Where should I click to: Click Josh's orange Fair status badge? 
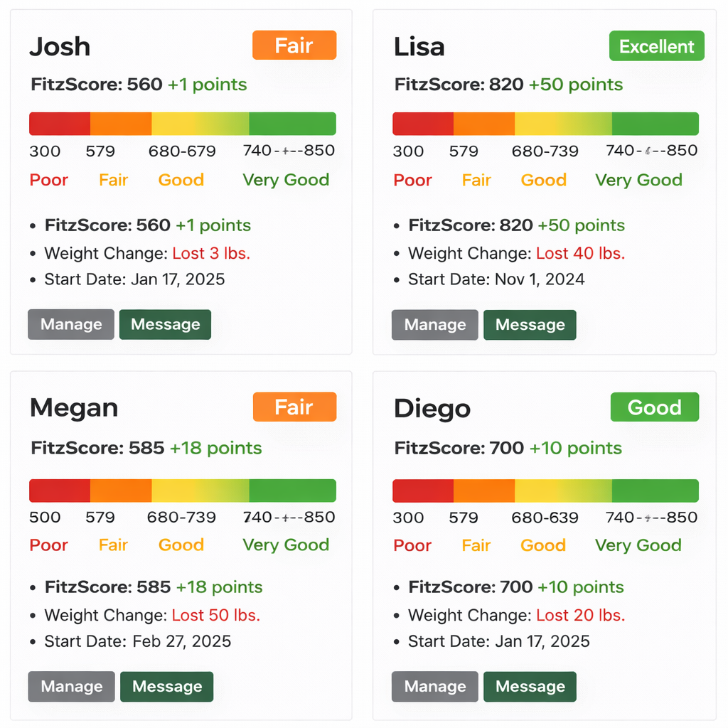point(294,46)
